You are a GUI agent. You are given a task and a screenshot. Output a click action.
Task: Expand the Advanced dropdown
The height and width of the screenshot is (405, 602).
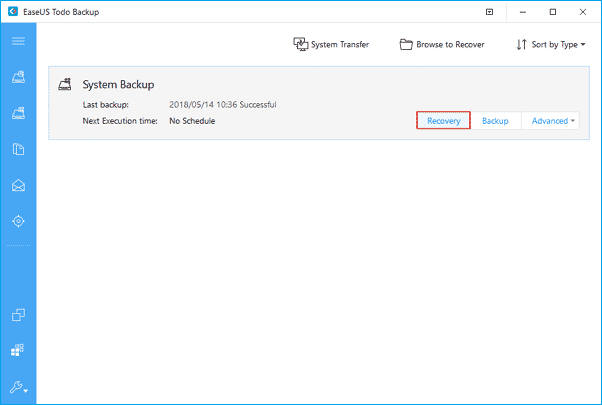coord(551,121)
